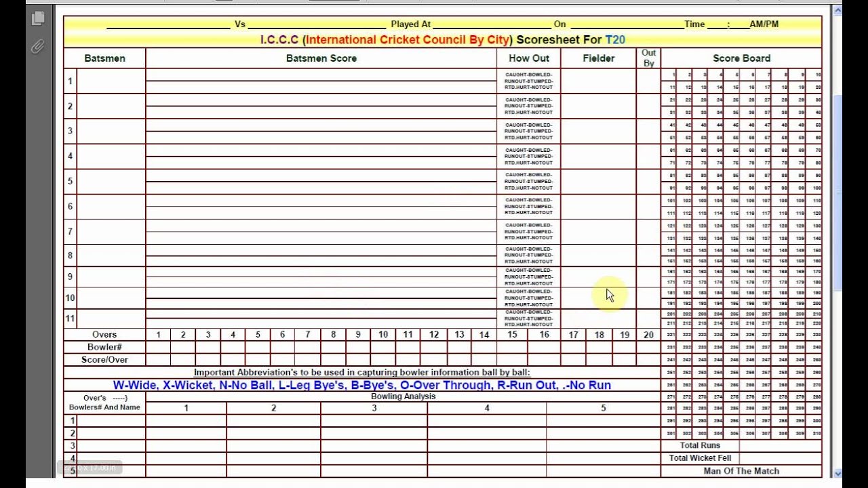Click batsman row number 7
Viewport: 868px width, 488px height.
(70, 232)
